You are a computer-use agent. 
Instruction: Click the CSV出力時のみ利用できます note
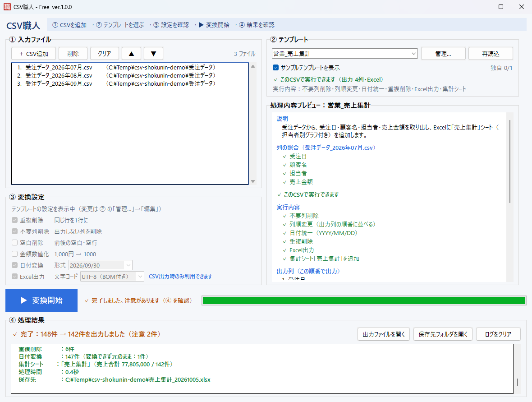coord(180,277)
